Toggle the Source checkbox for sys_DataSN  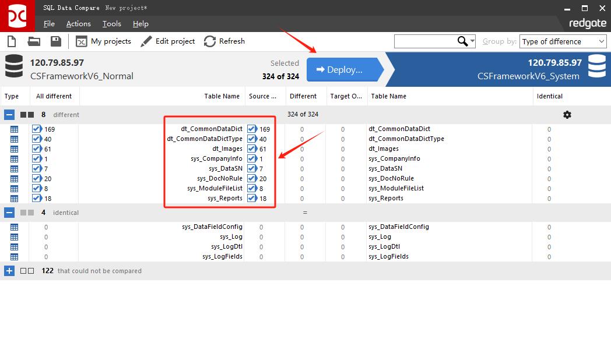[x=252, y=169]
